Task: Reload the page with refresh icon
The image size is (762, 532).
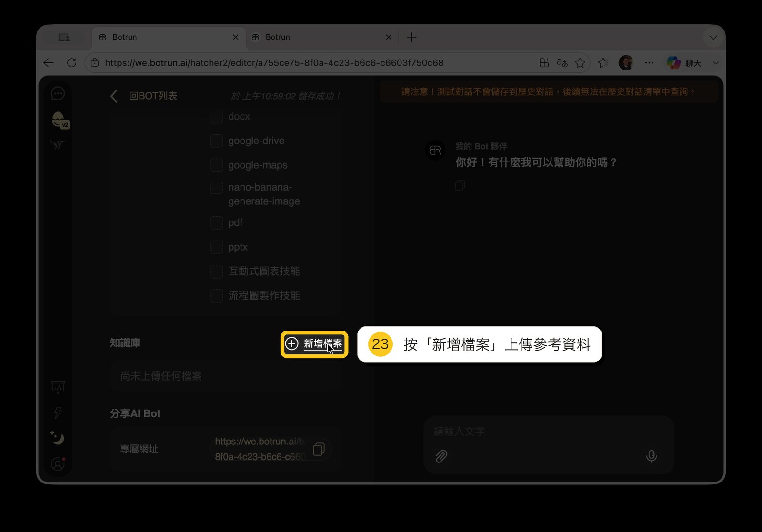Action: [72, 63]
